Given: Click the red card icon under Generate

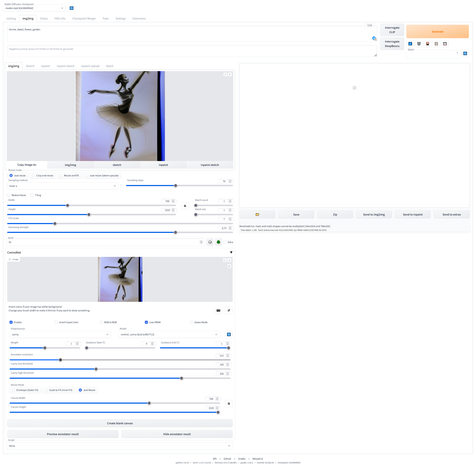Looking at the screenshot, I should click(428, 44).
